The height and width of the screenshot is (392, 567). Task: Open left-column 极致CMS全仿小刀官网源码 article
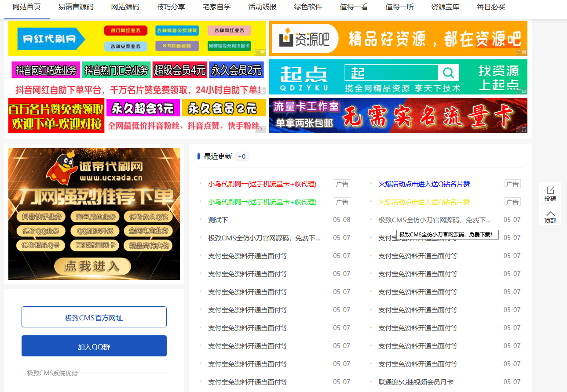coord(264,238)
